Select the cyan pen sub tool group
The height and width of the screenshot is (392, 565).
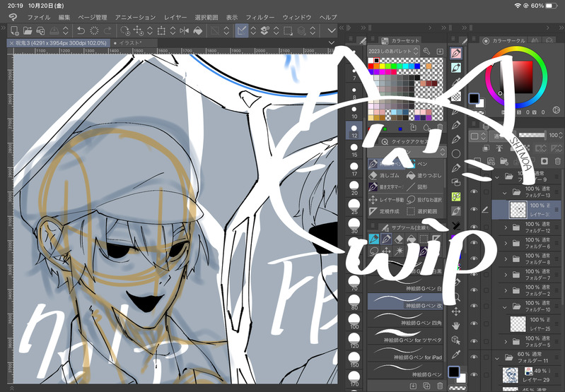pos(374,239)
